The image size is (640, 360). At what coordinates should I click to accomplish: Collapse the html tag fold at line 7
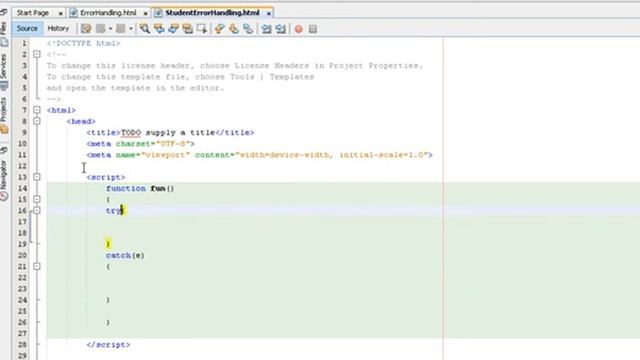[x=37, y=110]
